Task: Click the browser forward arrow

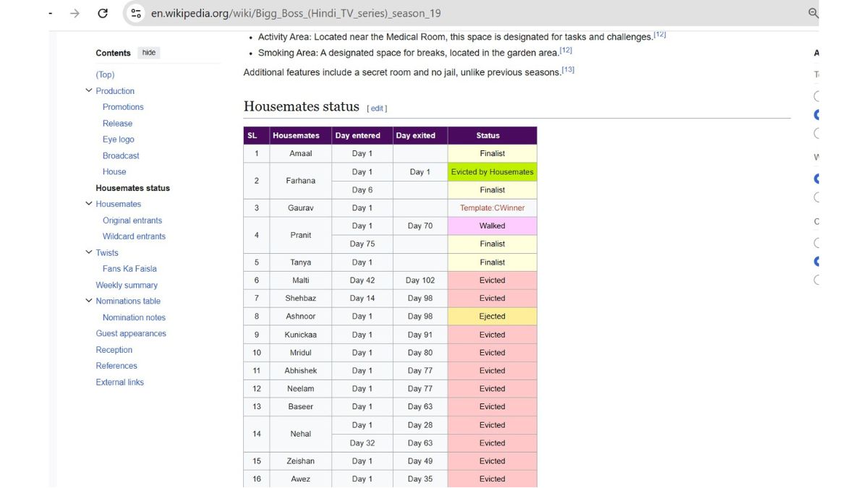Action: click(75, 13)
